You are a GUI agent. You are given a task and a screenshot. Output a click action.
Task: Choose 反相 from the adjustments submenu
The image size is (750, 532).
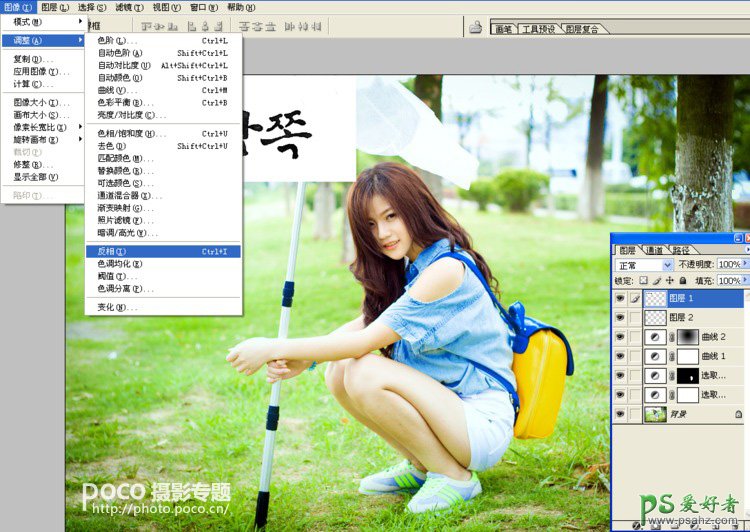tap(112, 252)
